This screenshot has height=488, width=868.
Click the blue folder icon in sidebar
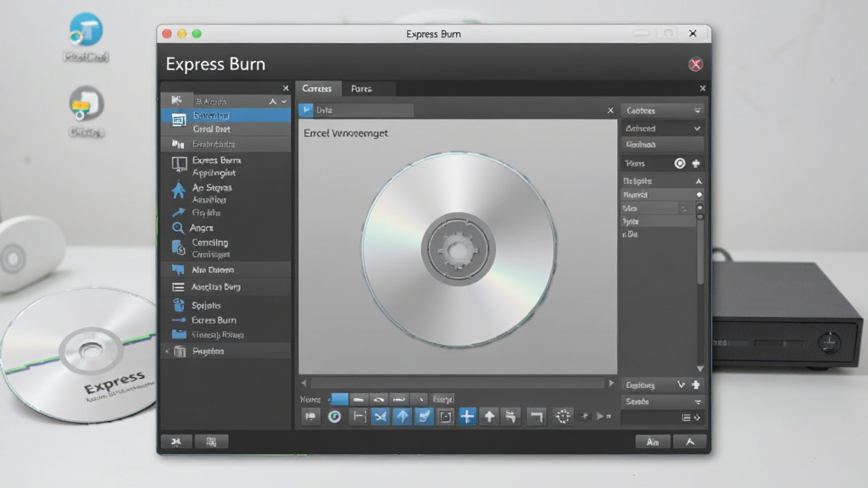179,334
